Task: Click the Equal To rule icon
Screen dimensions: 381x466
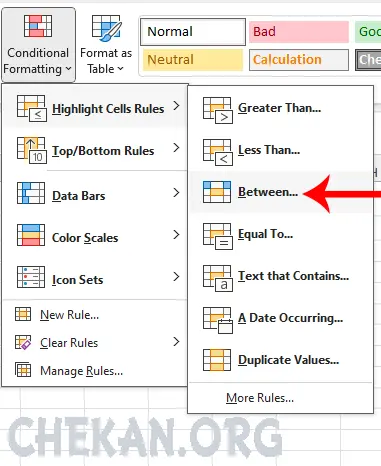Action: pyautogui.click(x=218, y=236)
